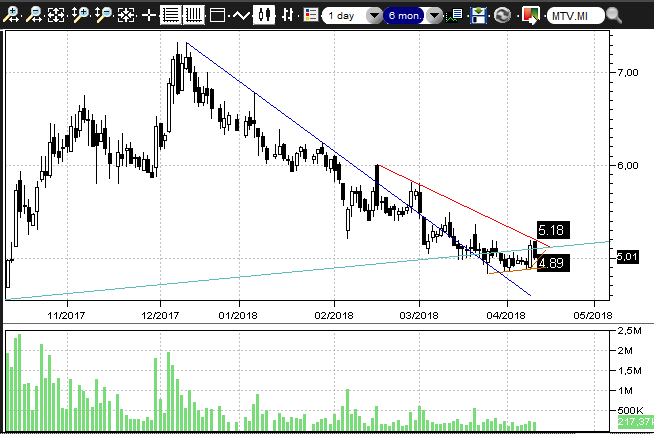Image resolution: width=654 pixels, height=434 pixels.
Task: Open the chart legend color settings
Action: (310, 16)
